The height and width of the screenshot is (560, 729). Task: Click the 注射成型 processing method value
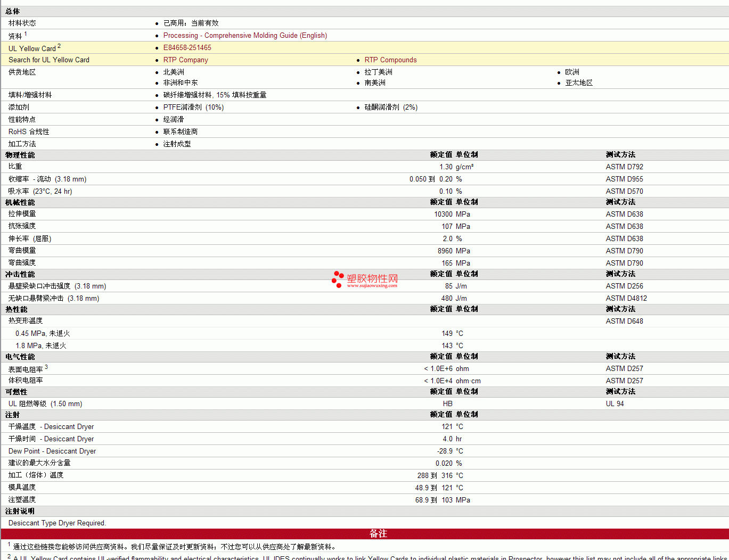point(177,144)
